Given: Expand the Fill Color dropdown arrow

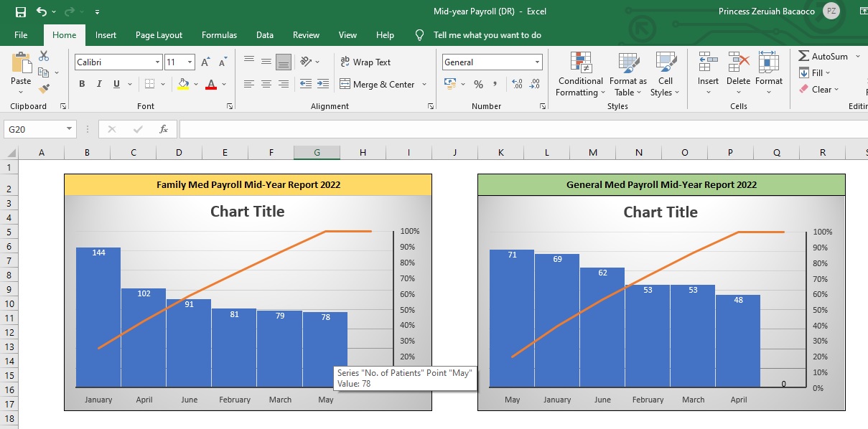Looking at the screenshot, I should pos(196,84).
